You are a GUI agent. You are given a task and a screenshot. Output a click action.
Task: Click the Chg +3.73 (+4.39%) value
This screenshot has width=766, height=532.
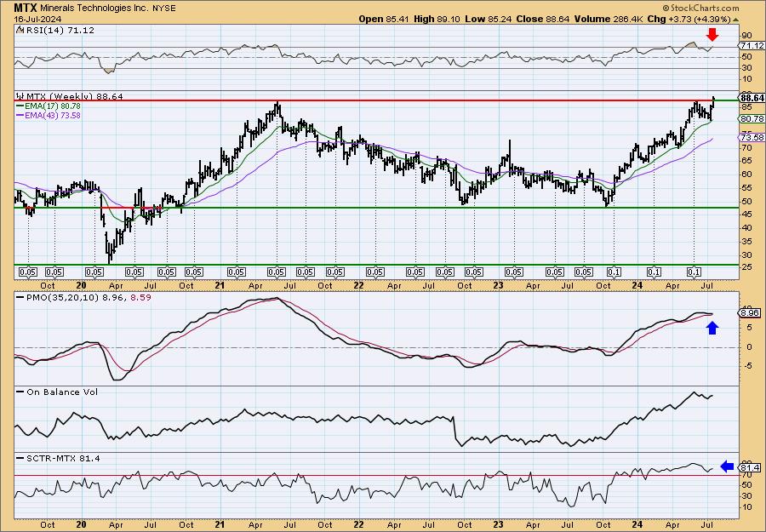coord(689,19)
